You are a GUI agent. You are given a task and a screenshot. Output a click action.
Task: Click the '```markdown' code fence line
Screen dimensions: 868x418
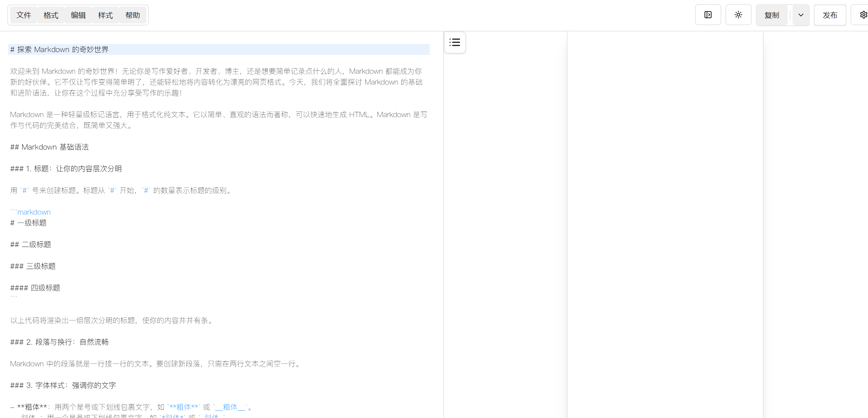click(30, 212)
